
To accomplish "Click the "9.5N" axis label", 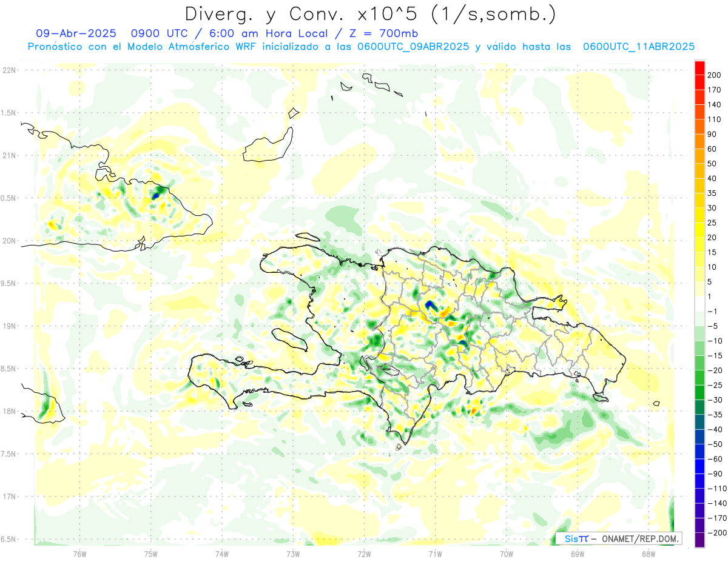I will (x=9, y=283).
